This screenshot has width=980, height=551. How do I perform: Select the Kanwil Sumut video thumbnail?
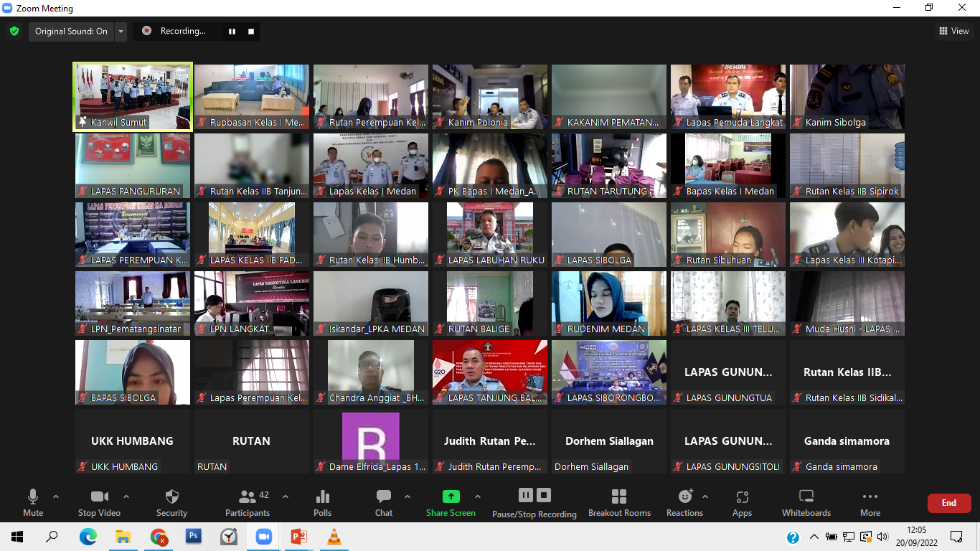(x=133, y=97)
